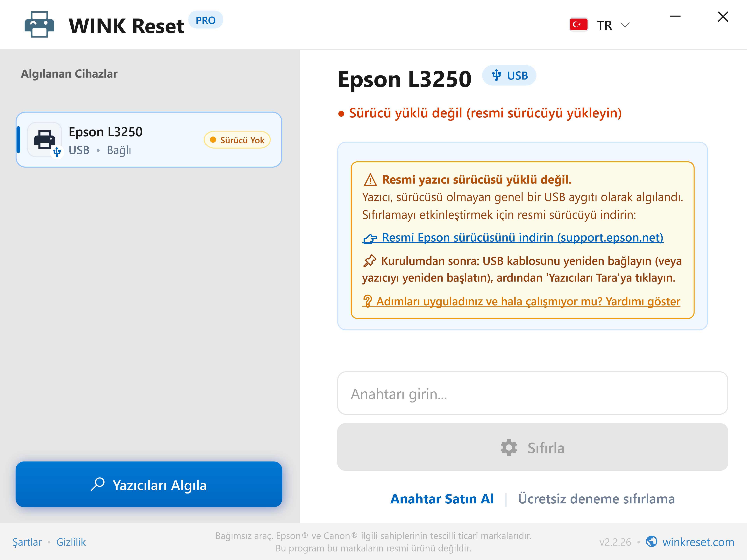Screen dimensions: 747x560
Task: Click Yazıcıları Algıla button
Action: (x=149, y=484)
